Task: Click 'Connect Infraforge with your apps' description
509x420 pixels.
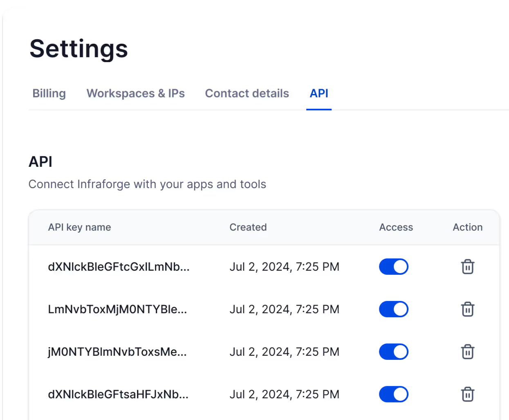Action: tap(147, 184)
